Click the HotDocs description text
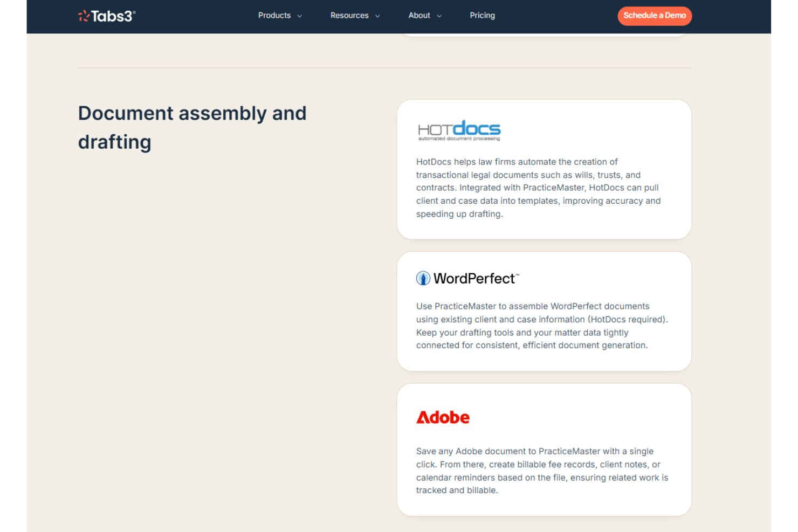 click(538, 188)
